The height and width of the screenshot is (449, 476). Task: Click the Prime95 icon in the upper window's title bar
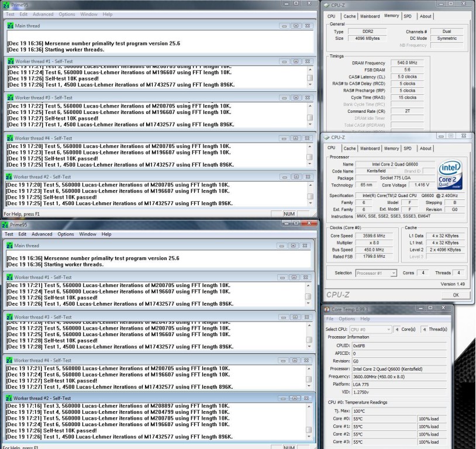coord(6,5)
